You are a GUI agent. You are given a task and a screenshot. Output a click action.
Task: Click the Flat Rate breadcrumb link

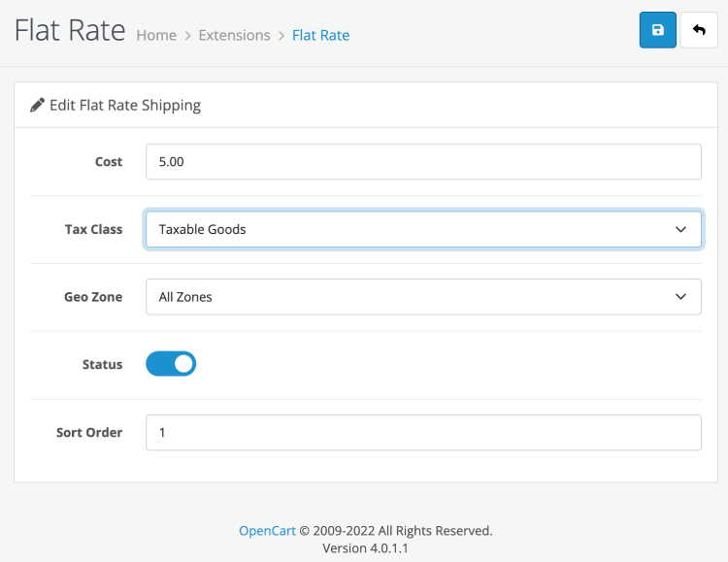tap(321, 35)
